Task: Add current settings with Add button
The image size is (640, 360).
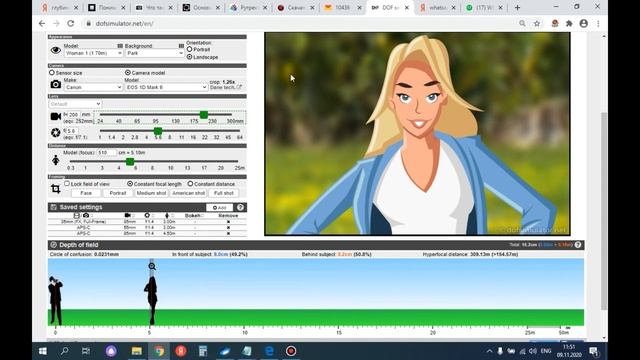Action: [x=220, y=207]
